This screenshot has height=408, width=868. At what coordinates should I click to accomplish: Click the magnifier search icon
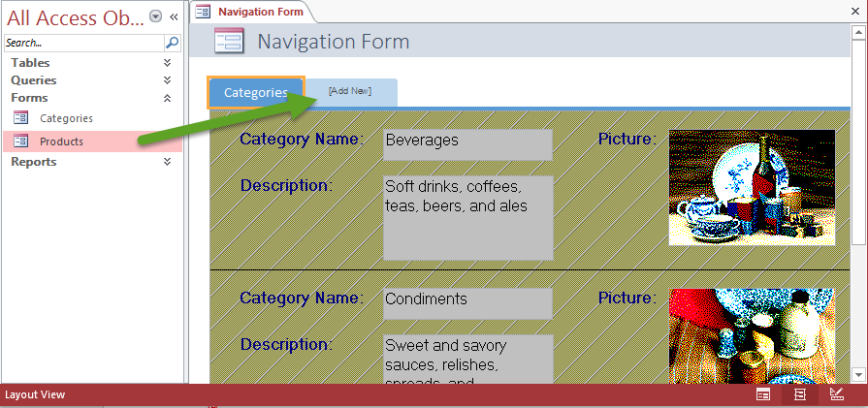pyautogui.click(x=173, y=43)
